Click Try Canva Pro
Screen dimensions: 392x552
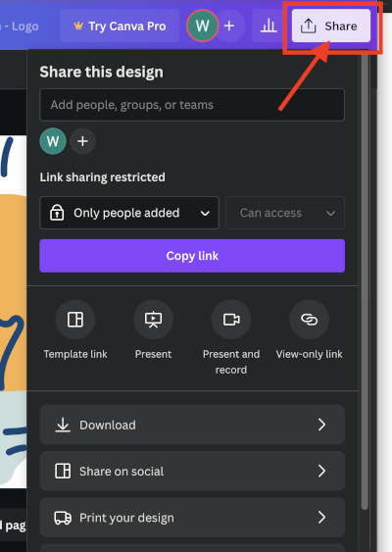120,25
